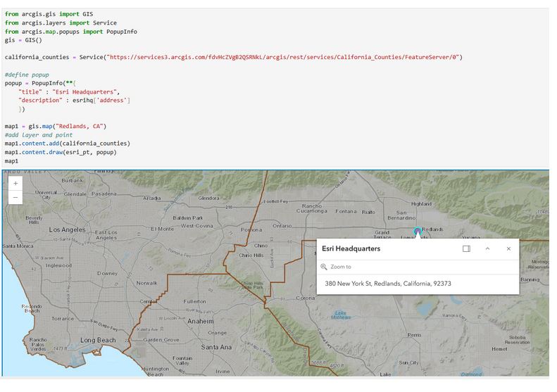
Task: Collapse the Esri Headquarters popup
Action: tap(487, 249)
